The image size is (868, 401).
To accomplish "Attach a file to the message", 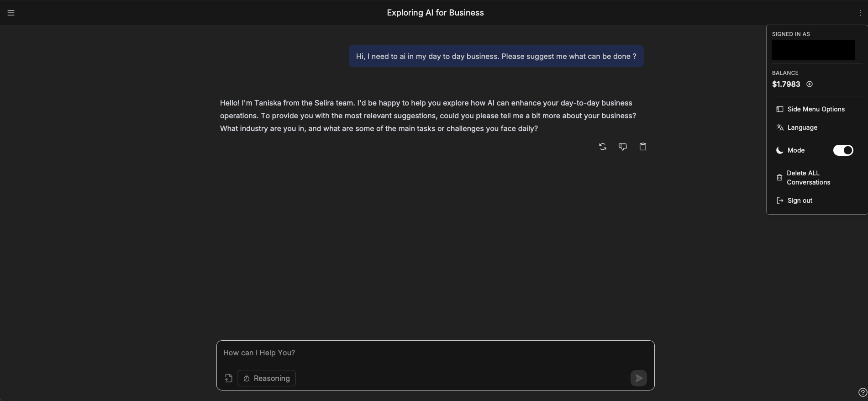I will coord(228,378).
